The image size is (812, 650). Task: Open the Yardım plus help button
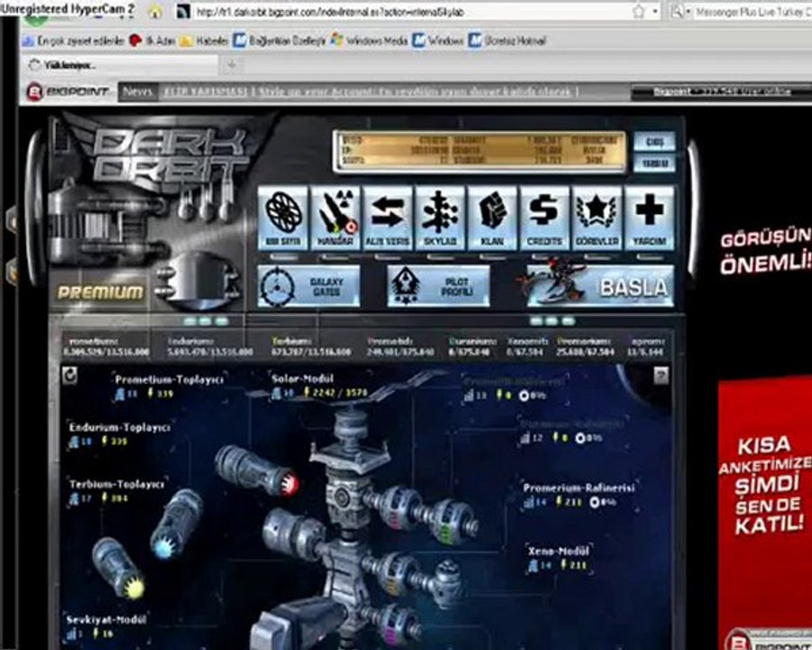coord(650,218)
